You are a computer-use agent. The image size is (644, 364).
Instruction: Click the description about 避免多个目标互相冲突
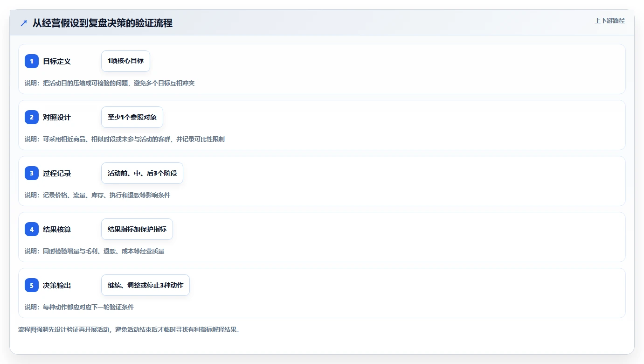(110, 83)
